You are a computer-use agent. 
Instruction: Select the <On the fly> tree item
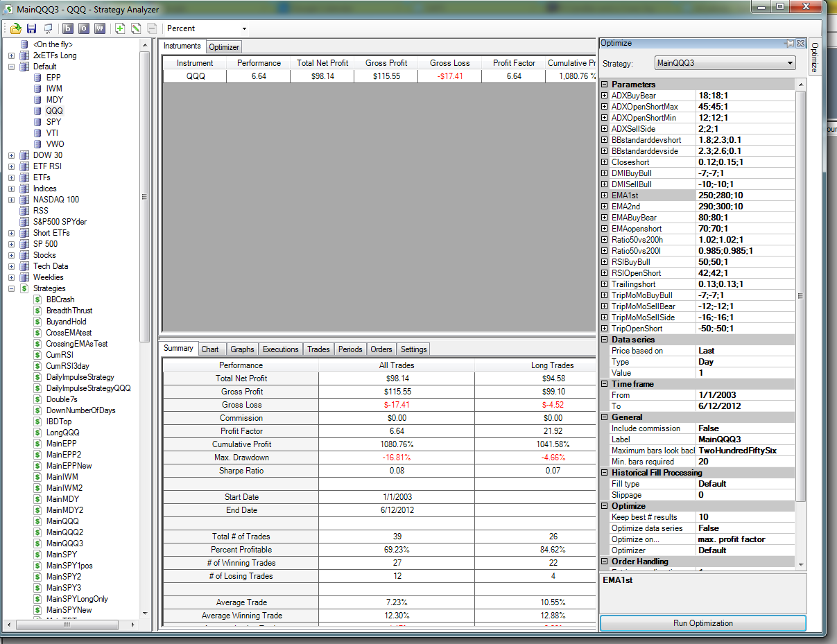tap(53, 44)
